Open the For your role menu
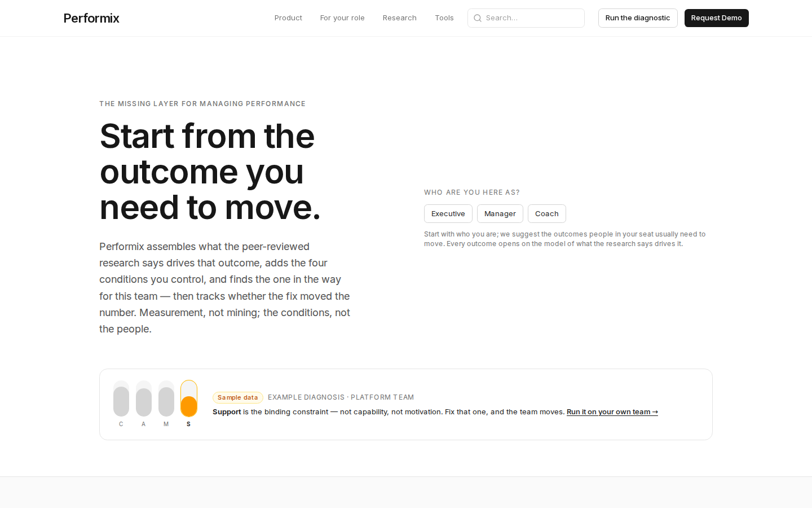The width and height of the screenshot is (812, 508). point(342,18)
